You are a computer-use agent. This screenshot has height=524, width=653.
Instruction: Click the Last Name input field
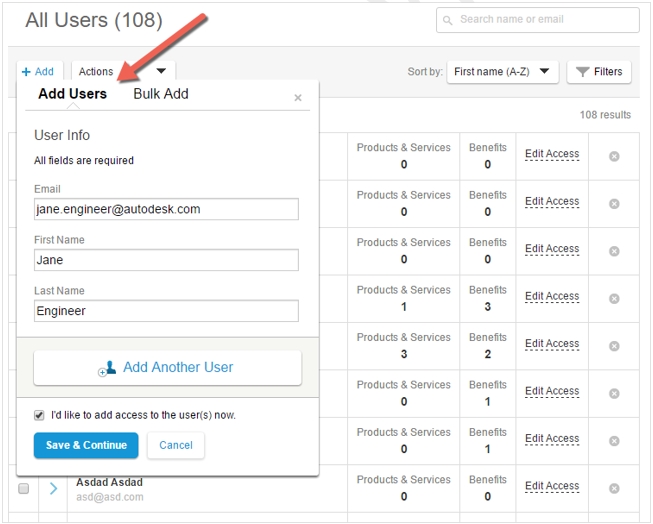[166, 311]
